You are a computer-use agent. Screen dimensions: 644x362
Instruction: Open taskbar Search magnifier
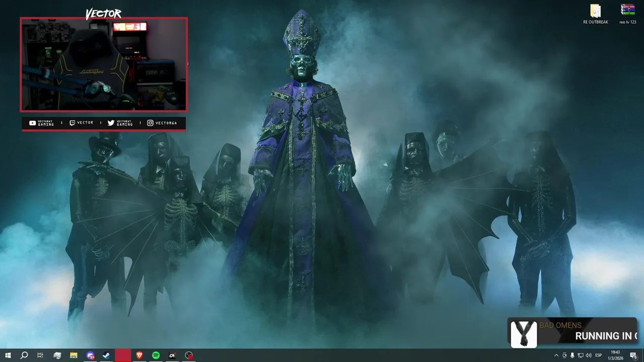pos(24,355)
